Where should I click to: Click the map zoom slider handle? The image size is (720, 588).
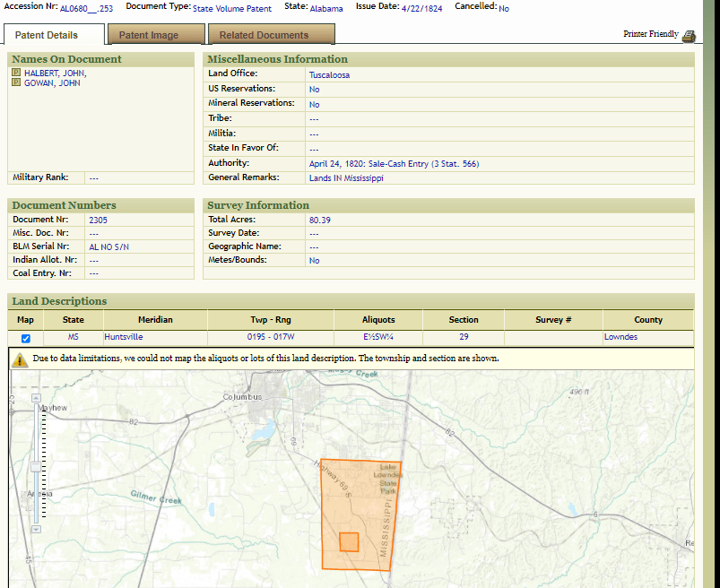pos(35,466)
